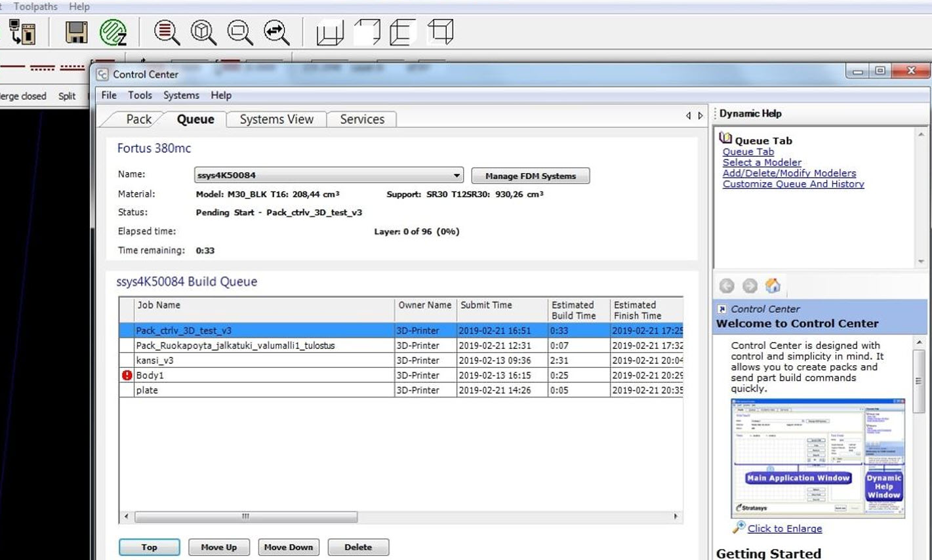Choose the first wireframe box view icon

(330, 32)
